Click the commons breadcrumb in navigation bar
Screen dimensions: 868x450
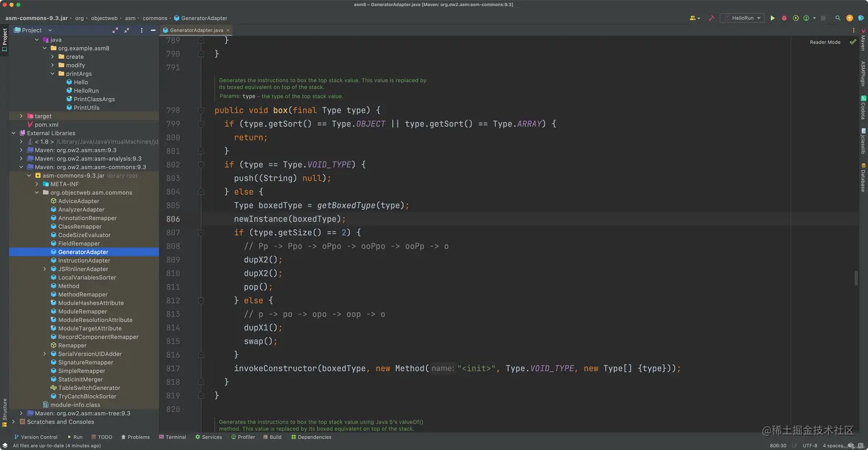[155, 18]
